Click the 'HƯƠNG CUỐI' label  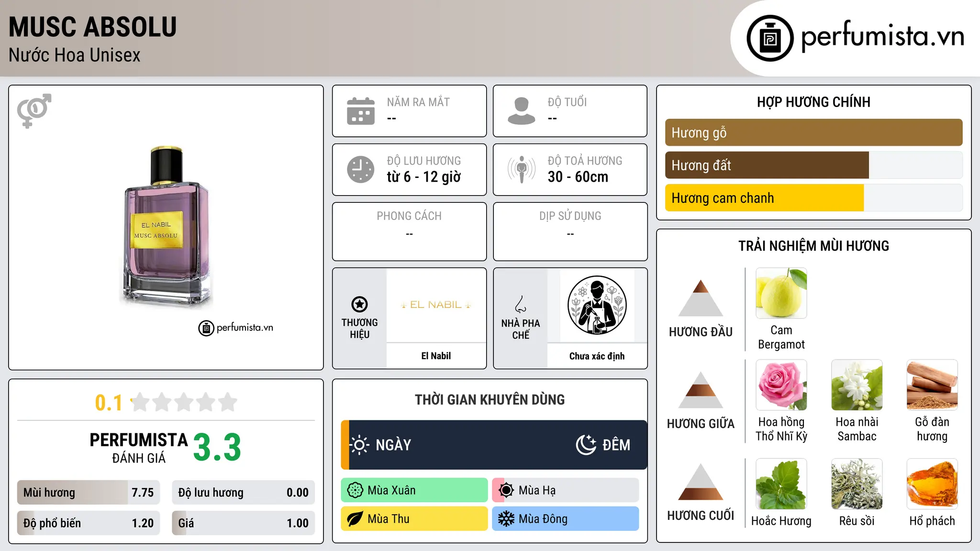[x=701, y=516]
